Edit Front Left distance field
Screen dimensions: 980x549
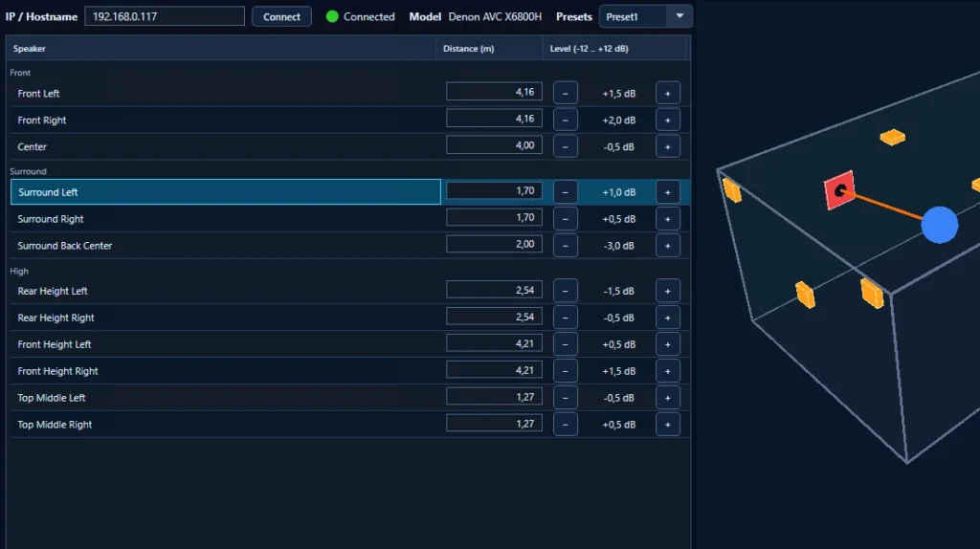pos(494,92)
